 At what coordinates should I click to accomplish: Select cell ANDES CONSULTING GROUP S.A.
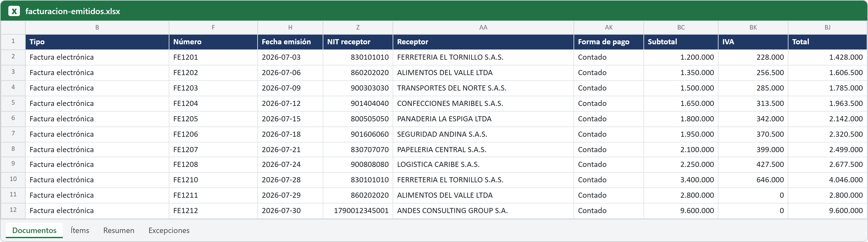483,211
